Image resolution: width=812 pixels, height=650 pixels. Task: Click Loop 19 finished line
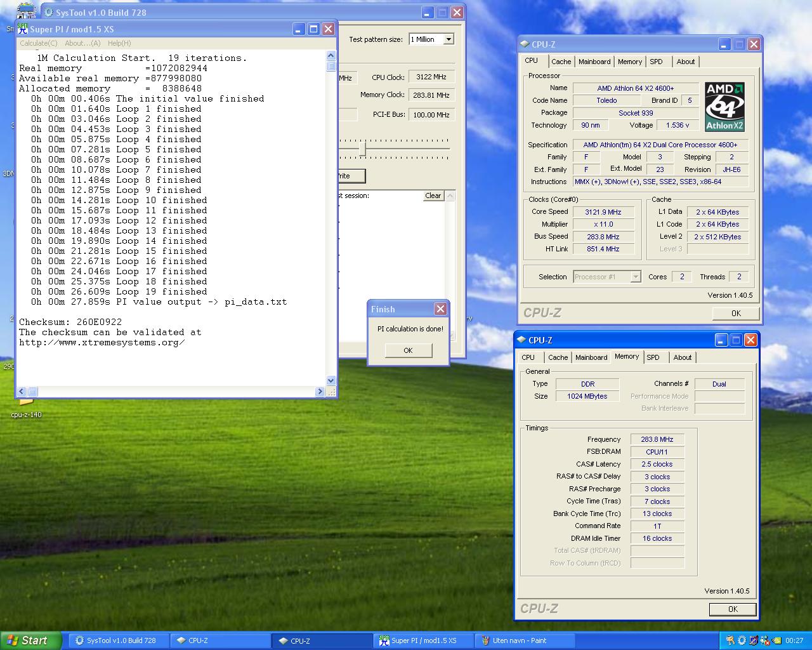coord(119,291)
